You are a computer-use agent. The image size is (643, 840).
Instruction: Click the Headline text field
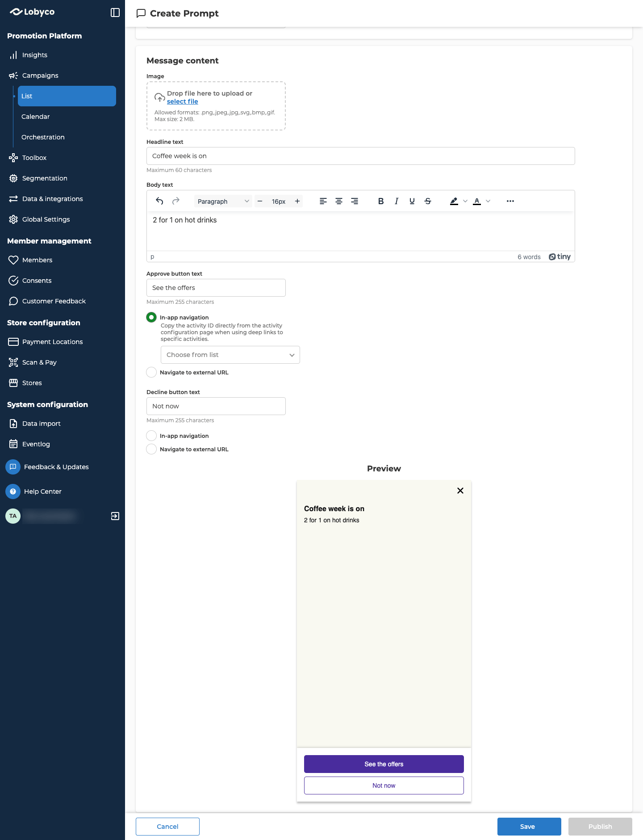[361, 156]
